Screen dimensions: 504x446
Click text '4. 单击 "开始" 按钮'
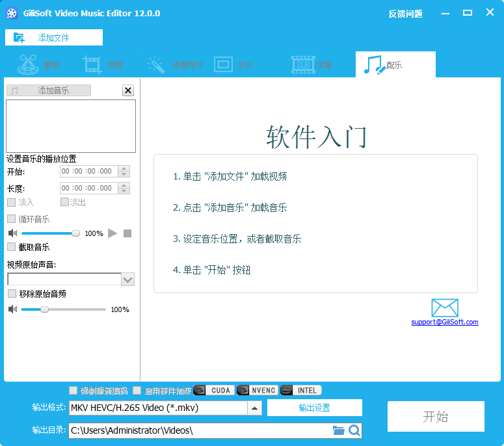[x=211, y=270]
